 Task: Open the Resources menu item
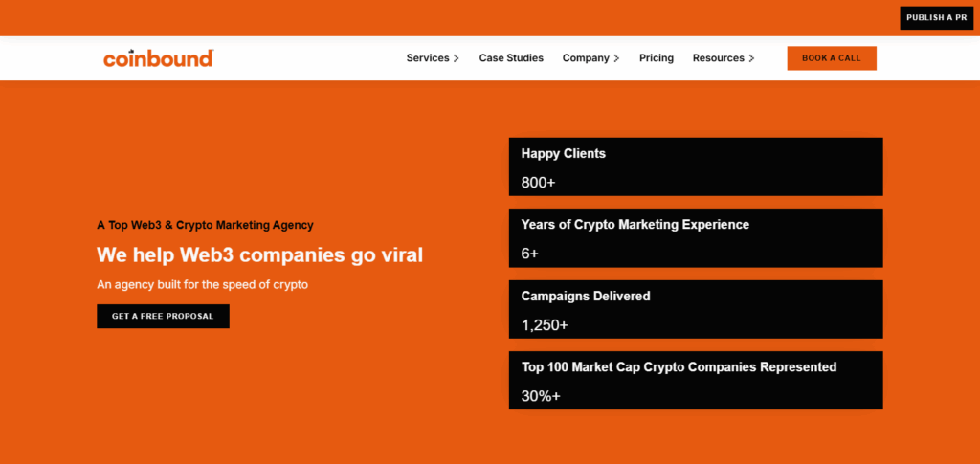click(718, 58)
